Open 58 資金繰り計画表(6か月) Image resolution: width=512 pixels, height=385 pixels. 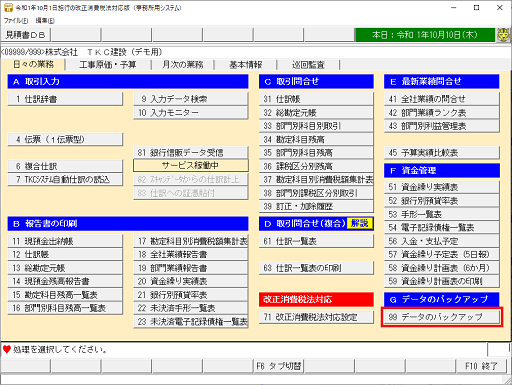[442, 268]
